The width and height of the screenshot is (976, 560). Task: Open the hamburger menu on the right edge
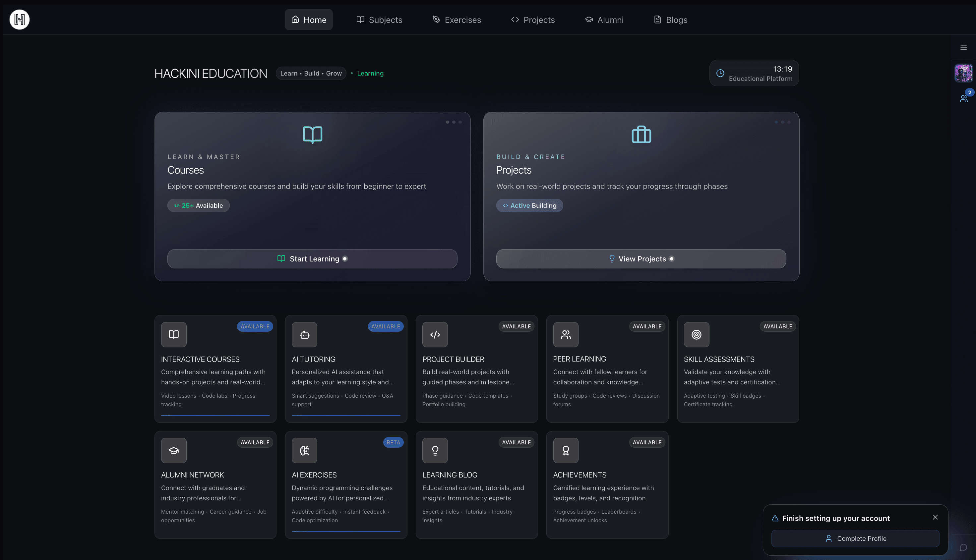pyautogui.click(x=964, y=47)
